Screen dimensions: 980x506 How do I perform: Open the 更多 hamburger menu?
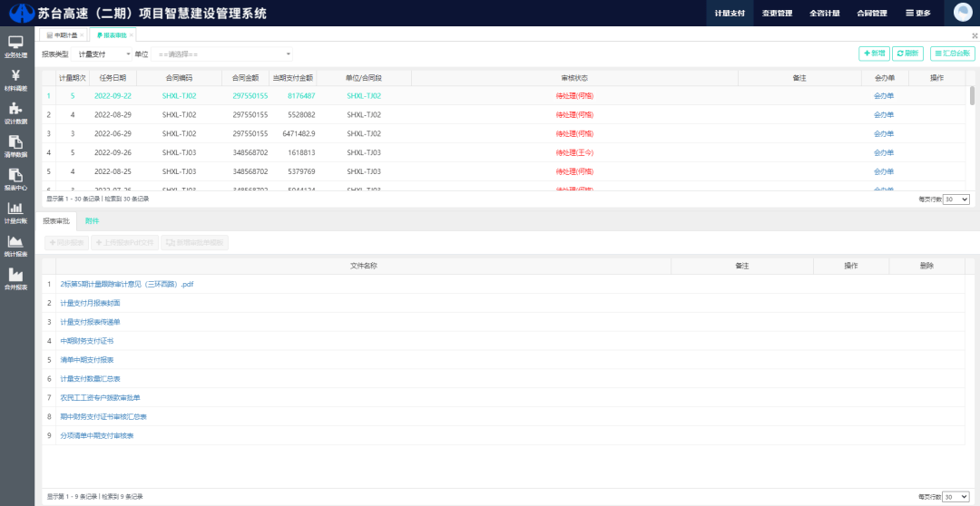(918, 13)
